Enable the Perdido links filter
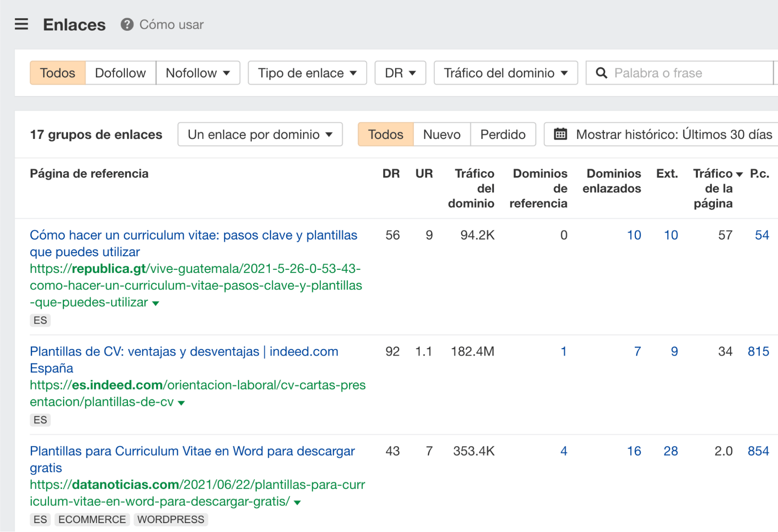The image size is (778, 532). [x=503, y=134]
